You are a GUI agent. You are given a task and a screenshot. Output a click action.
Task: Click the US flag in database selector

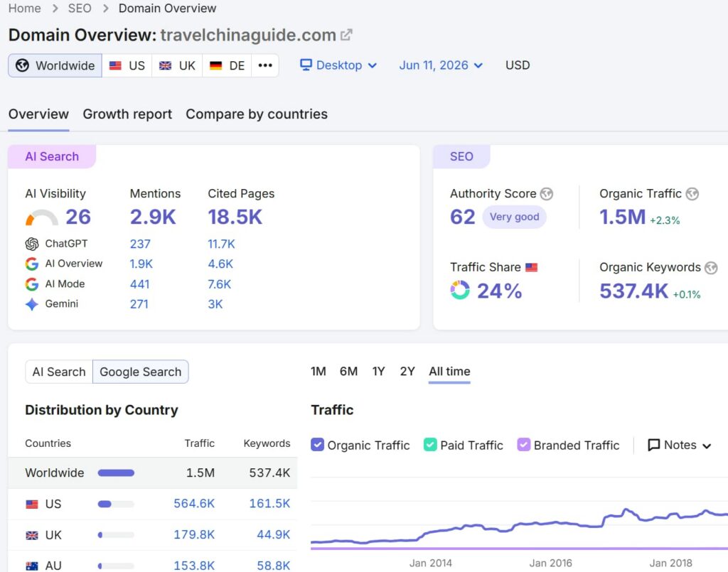coord(115,65)
